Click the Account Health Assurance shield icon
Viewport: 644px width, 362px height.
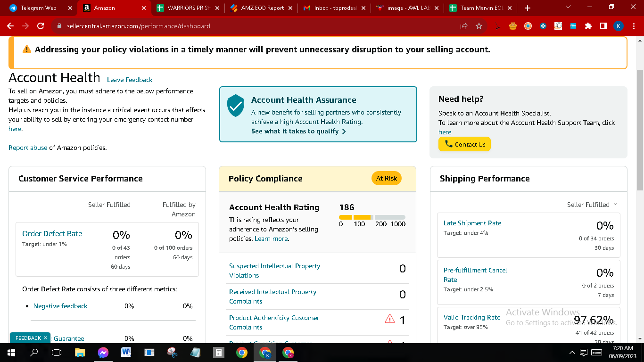pyautogui.click(x=236, y=106)
